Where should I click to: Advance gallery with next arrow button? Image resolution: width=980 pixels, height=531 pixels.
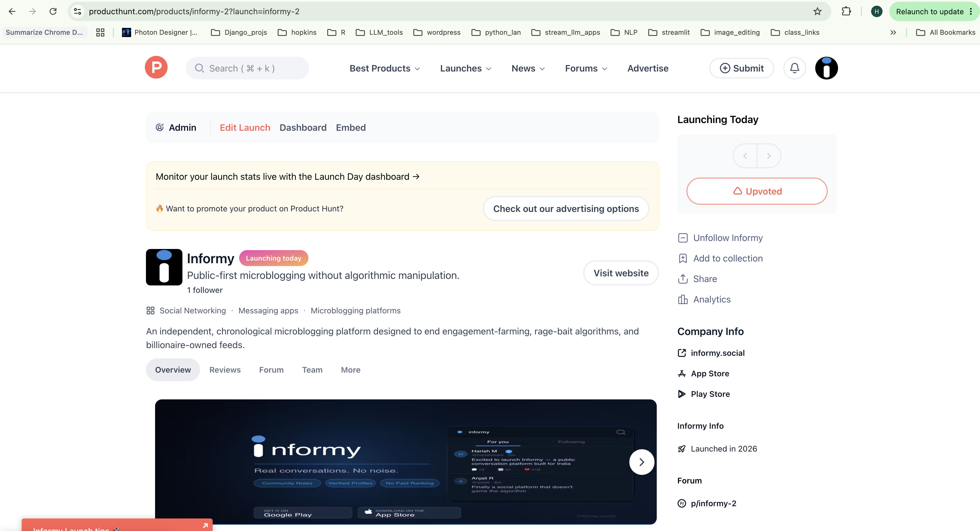click(x=641, y=462)
